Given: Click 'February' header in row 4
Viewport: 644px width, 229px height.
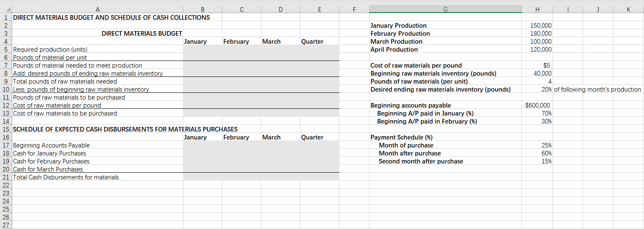Looking at the screenshot, I should (236, 42).
